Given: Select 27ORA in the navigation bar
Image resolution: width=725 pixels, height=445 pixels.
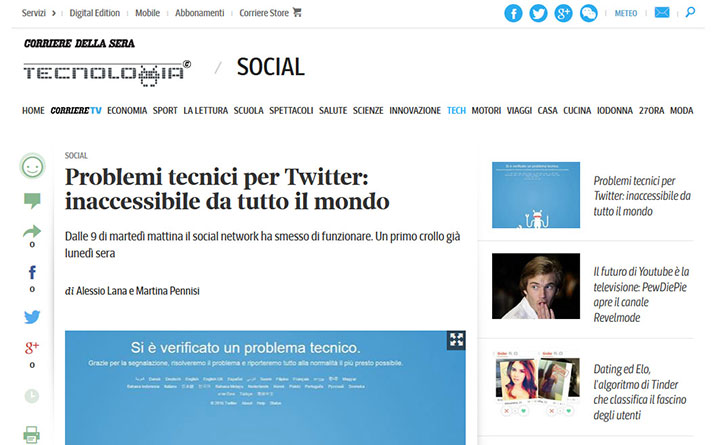Looking at the screenshot, I should pyautogui.click(x=651, y=111).
